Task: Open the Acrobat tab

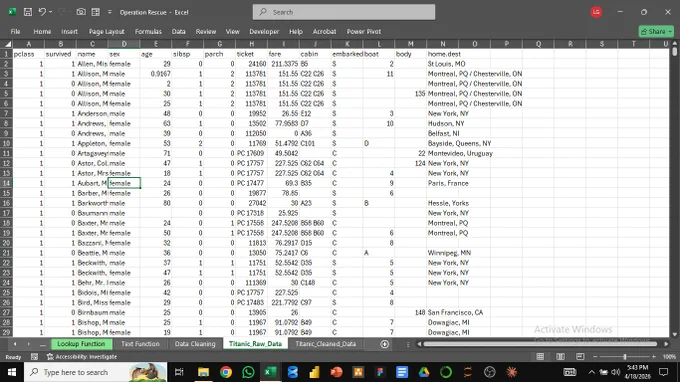Action: click(x=324, y=32)
